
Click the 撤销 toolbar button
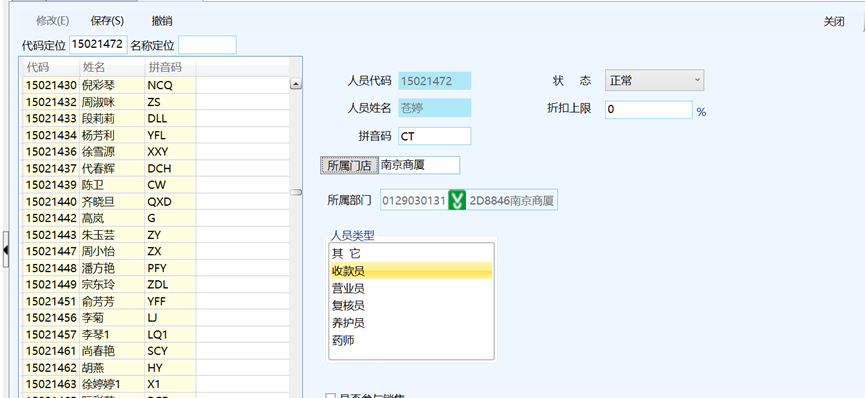tap(162, 21)
